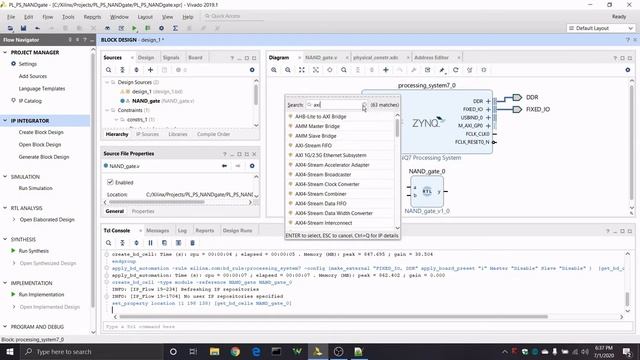
Task: Switch to the IP Sources tab
Action: pyautogui.click(x=147, y=134)
